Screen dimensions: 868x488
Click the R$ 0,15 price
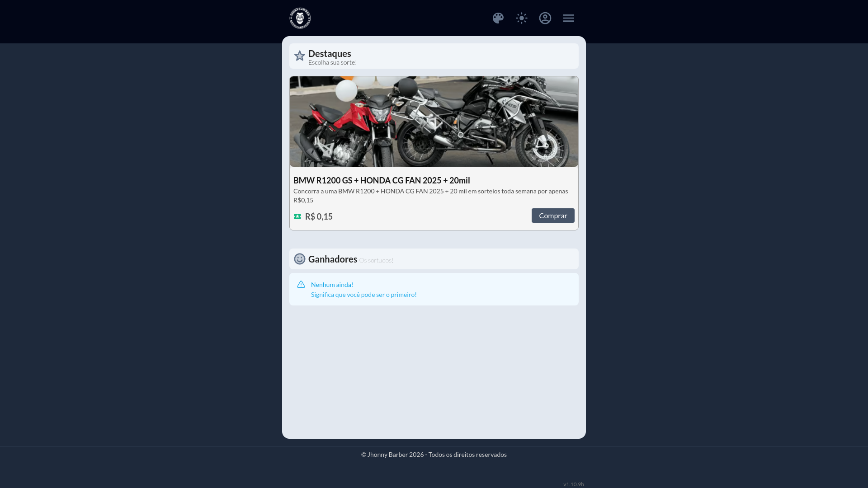[319, 216]
